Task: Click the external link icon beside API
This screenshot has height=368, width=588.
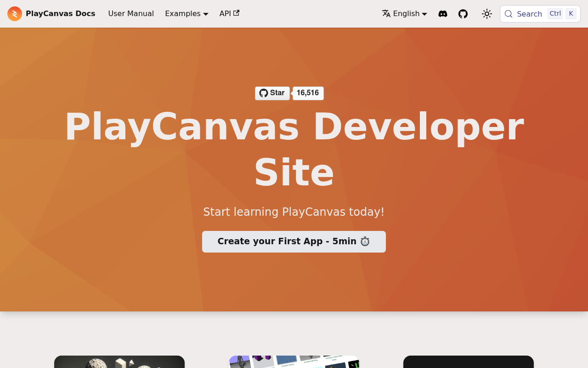Action: [236, 13]
